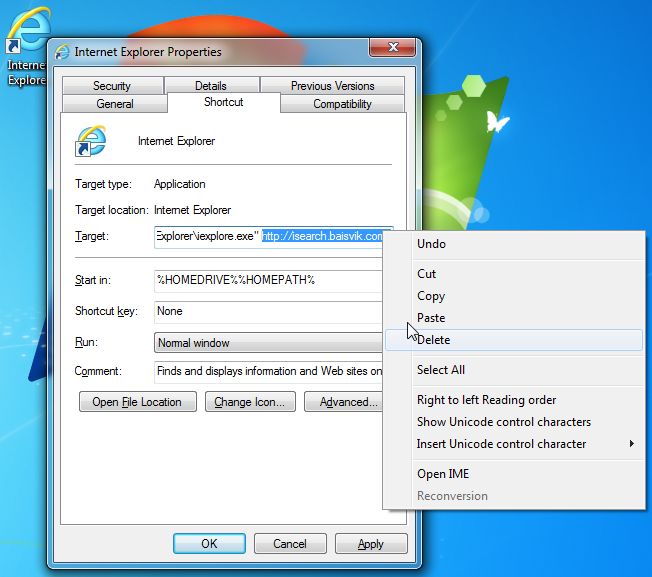Select Paste in the context menu

(x=515, y=318)
